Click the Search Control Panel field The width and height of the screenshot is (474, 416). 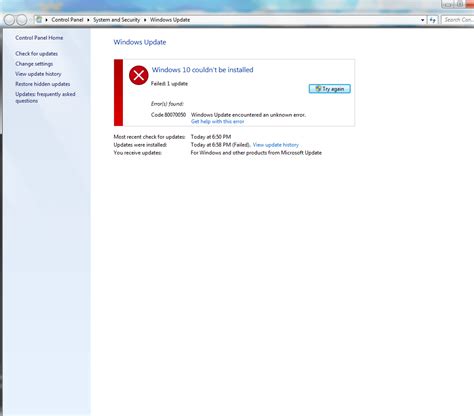point(457,20)
